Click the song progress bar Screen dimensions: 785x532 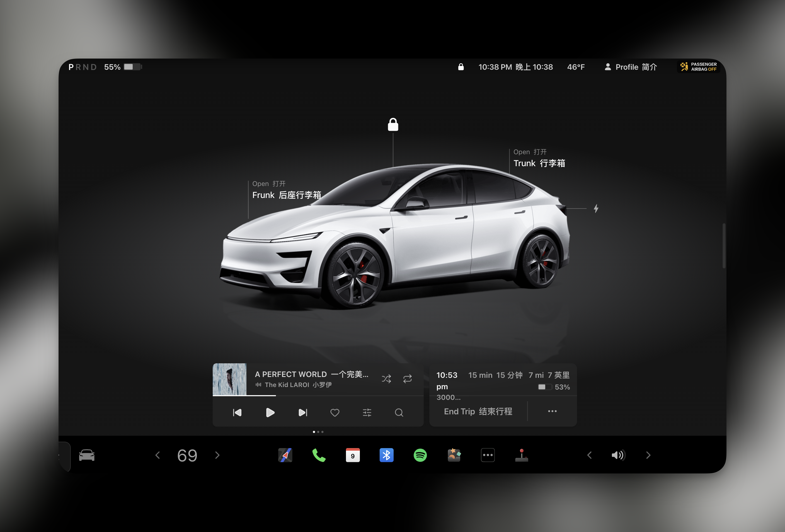[318, 396]
